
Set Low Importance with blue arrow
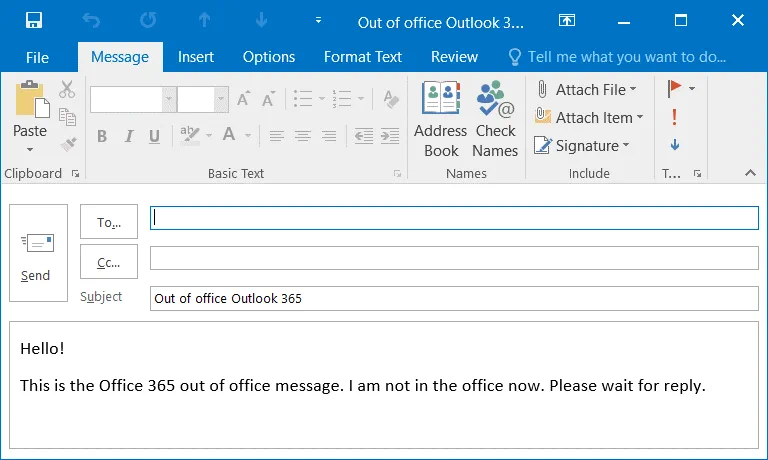675,145
